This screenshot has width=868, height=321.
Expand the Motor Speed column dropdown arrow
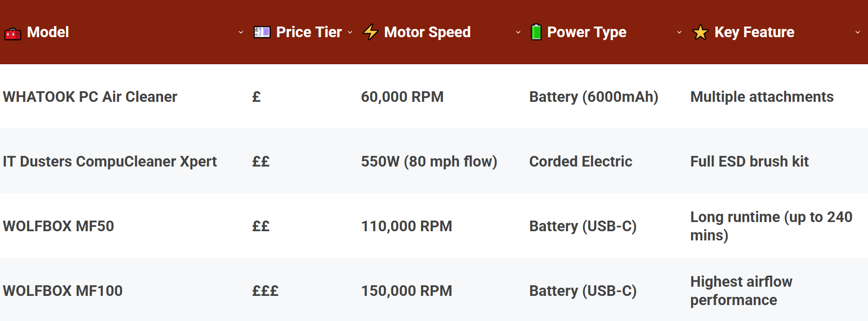click(x=518, y=32)
